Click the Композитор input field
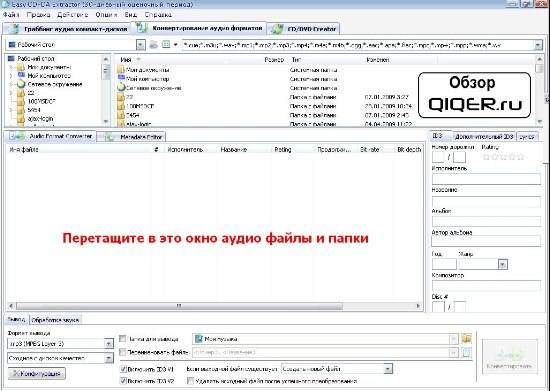The width and height of the screenshot is (550, 391). coord(486,285)
